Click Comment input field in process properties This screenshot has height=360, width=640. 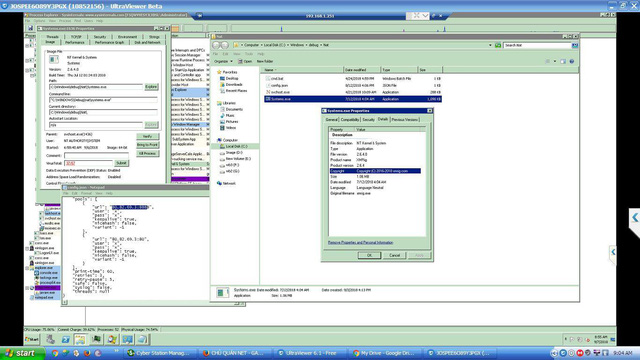click(x=96, y=156)
